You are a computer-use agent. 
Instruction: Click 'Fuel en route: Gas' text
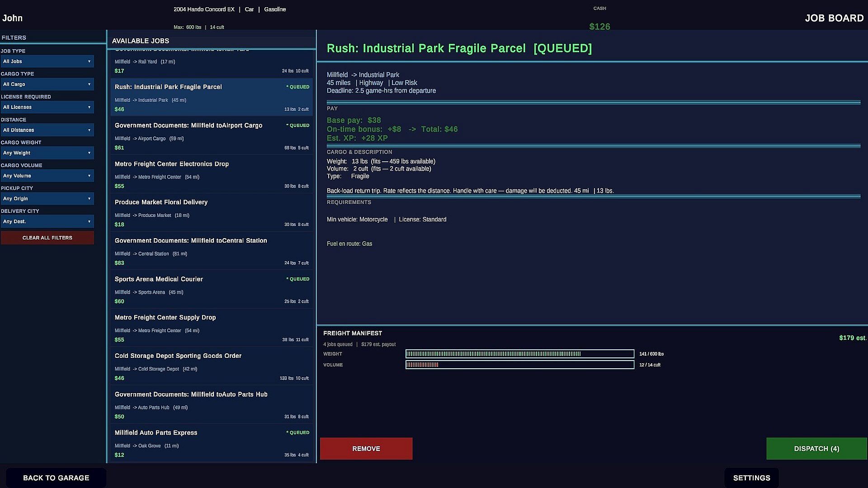tap(349, 244)
